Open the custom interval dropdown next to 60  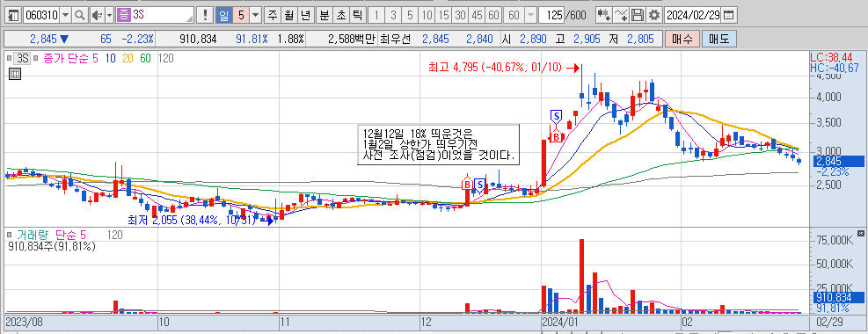click(x=530, y=15)
